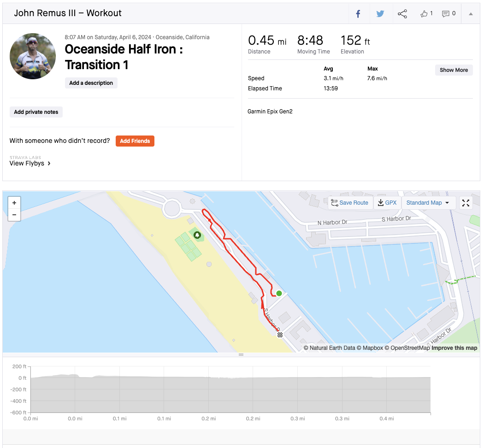Click Add private notes

36,112
